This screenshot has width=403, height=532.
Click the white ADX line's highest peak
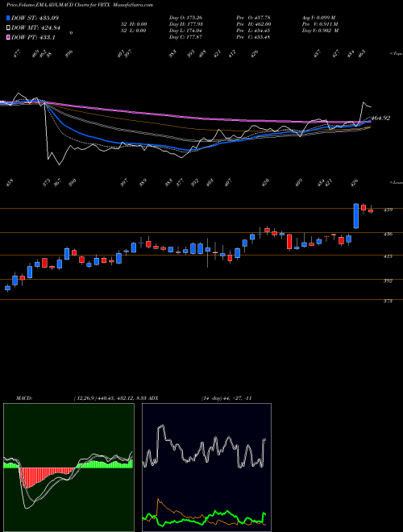point(162,426)
